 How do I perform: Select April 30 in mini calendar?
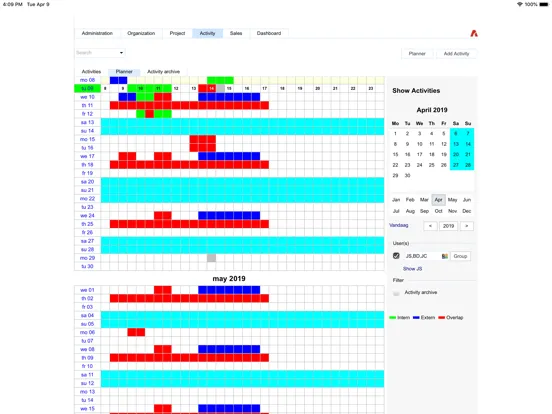point(407,175)
